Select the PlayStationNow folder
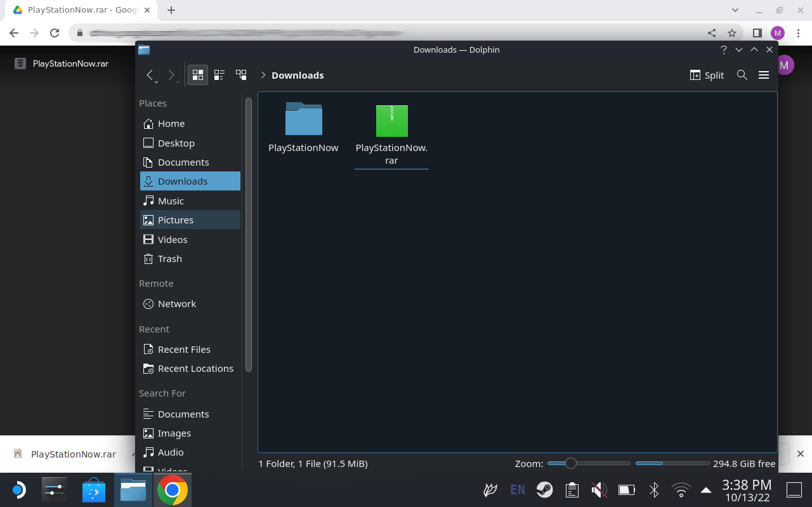 point(303,128)
